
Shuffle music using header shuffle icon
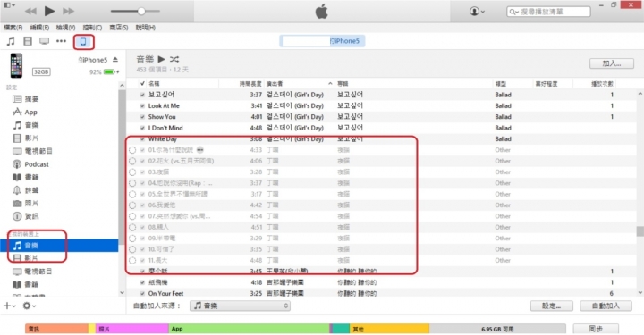click(x=174, y=59)
